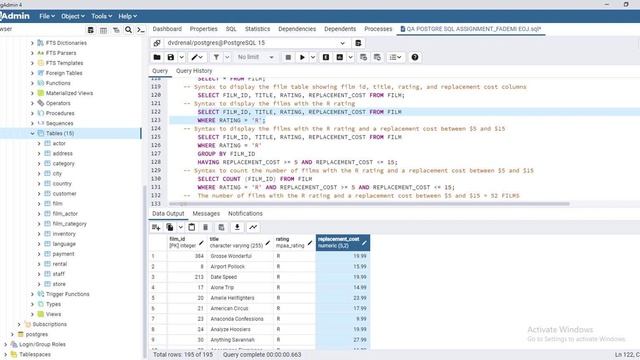
Task: Click the Save data changes icon
Action: pyautogui.click(x=221, y=227)
